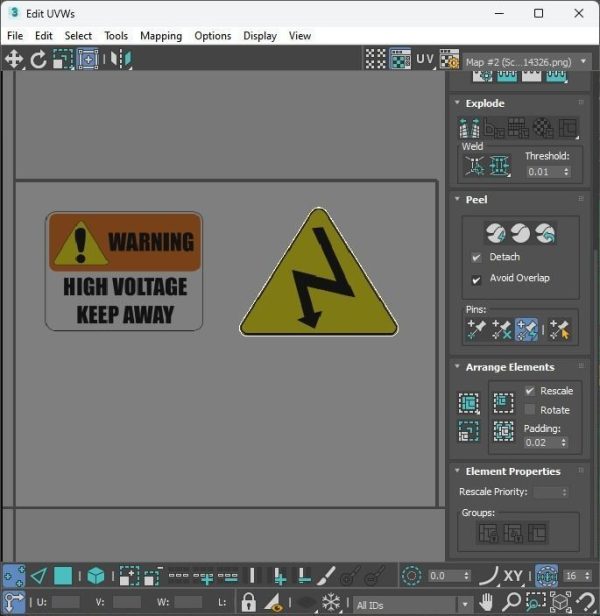Enable the Rotate checkbox
Image resolution: width=600 pixels, height=616 pixels.
click(530, 410)
